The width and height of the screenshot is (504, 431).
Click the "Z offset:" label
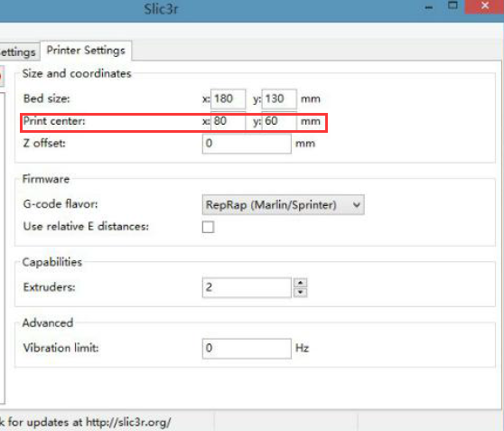44,143
